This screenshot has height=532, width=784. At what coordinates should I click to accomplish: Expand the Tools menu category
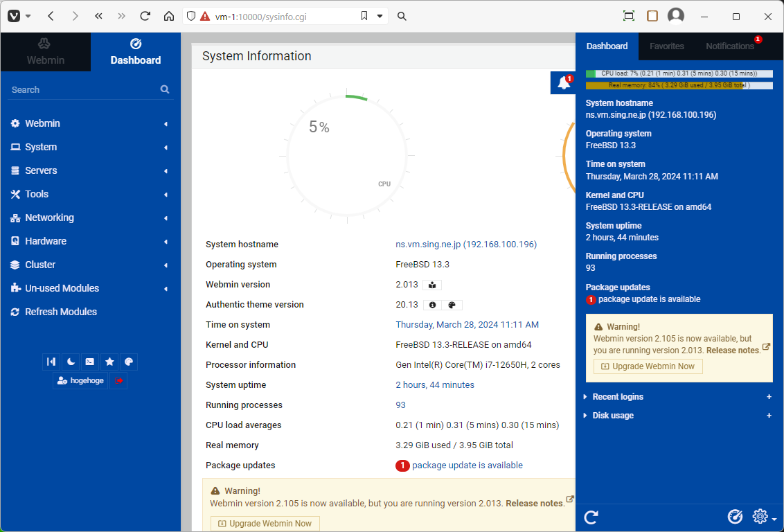pos(90,194)
